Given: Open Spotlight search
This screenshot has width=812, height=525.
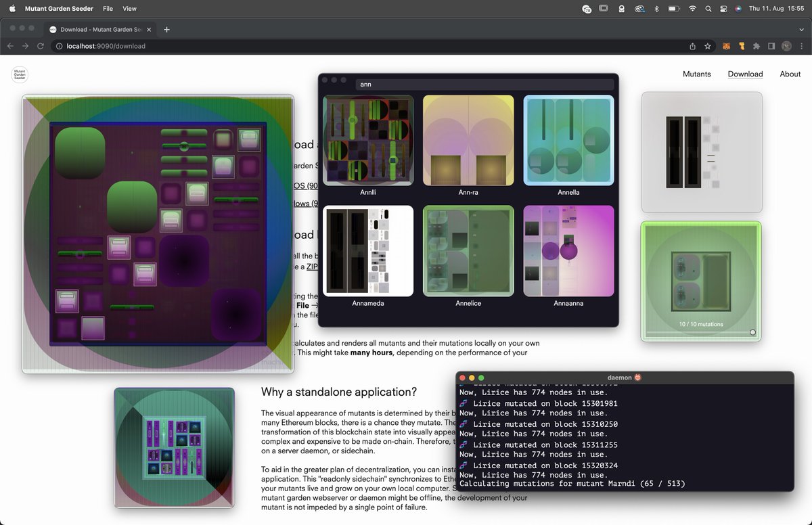Looking at the screenshot, I should (x=708, y=9).
